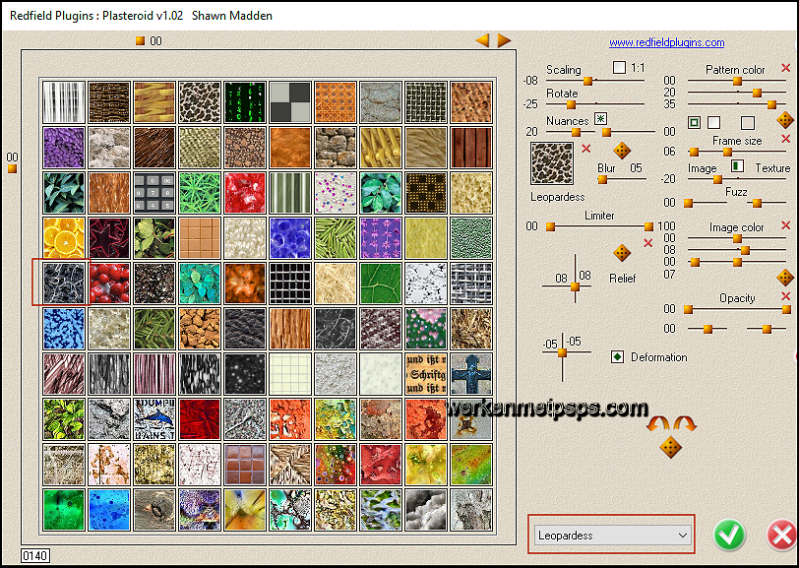Toggle the Image/Texture switch
This screenshot has height=568, width=799.
pos(737,166)
